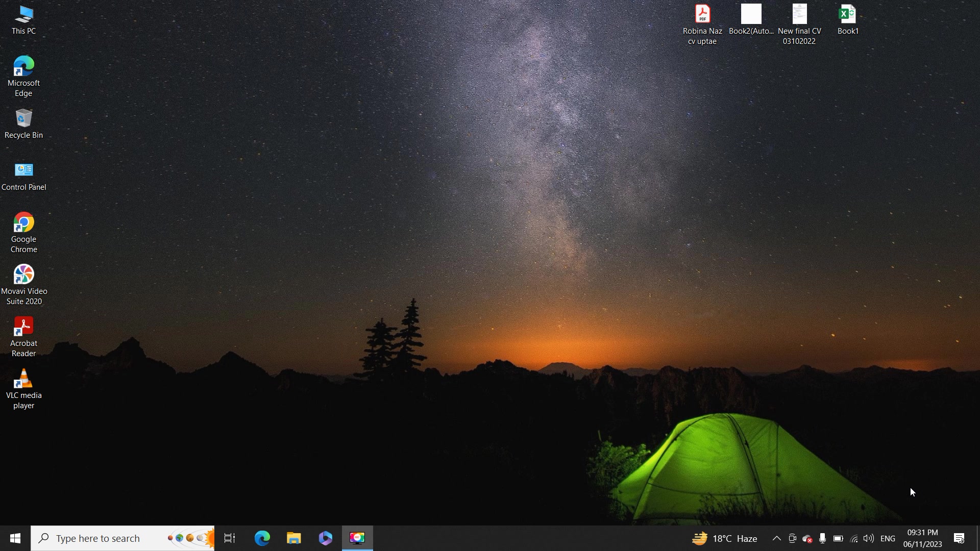Viewport: 980px width, 551px height.
Task: Select the Book1 Excel file
Action: 848,20
